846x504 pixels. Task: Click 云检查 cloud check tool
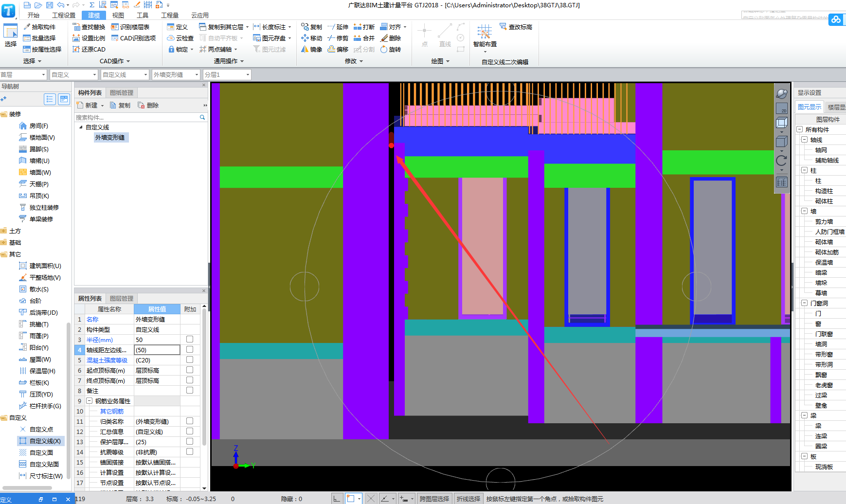(x=180, y=38)
